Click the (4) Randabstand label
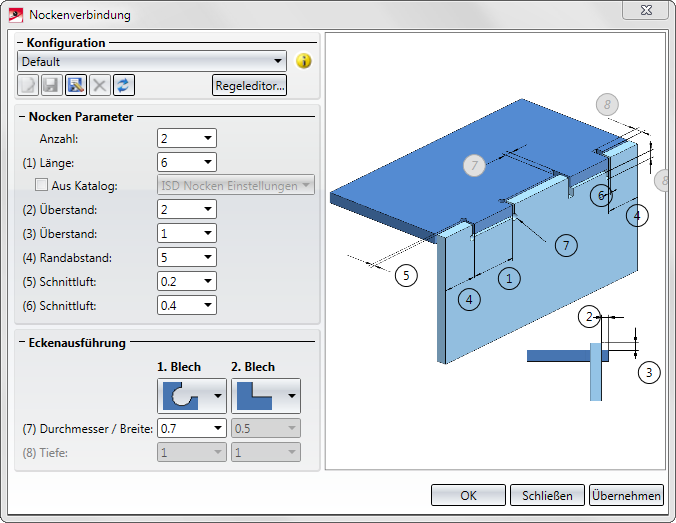The image size is (676, 523). click(x=67, y=258)
